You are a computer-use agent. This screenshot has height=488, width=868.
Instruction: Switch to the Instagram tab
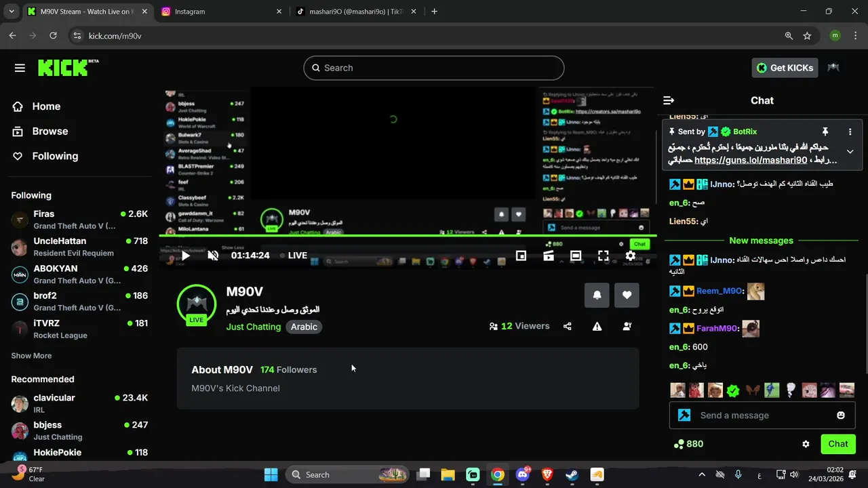221,12
